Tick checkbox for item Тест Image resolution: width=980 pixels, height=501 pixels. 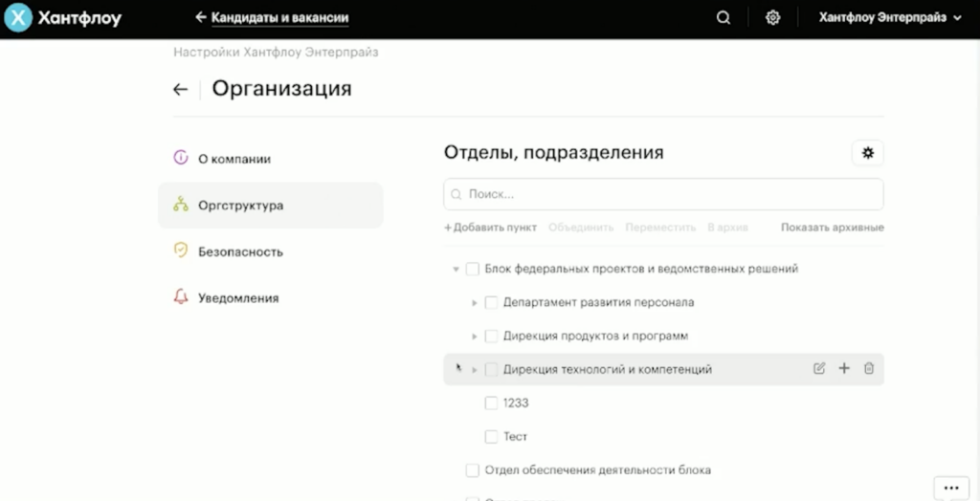coord(491,437)
